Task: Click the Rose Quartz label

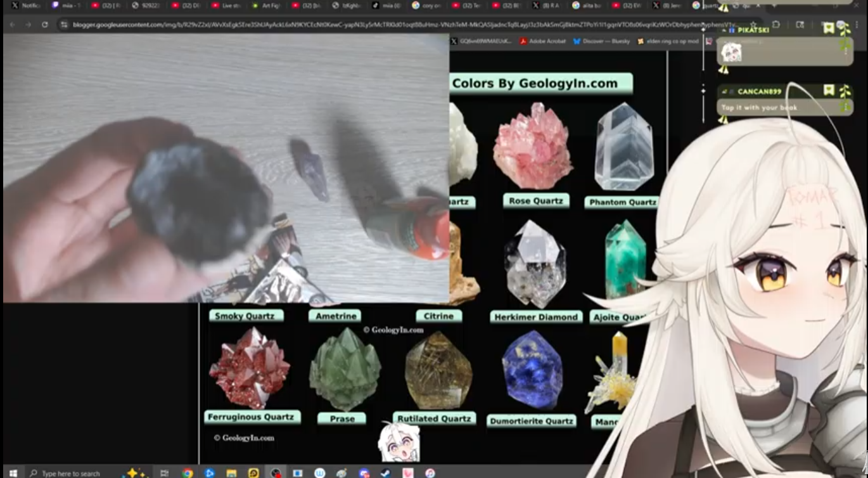Action: coord(536,201)
